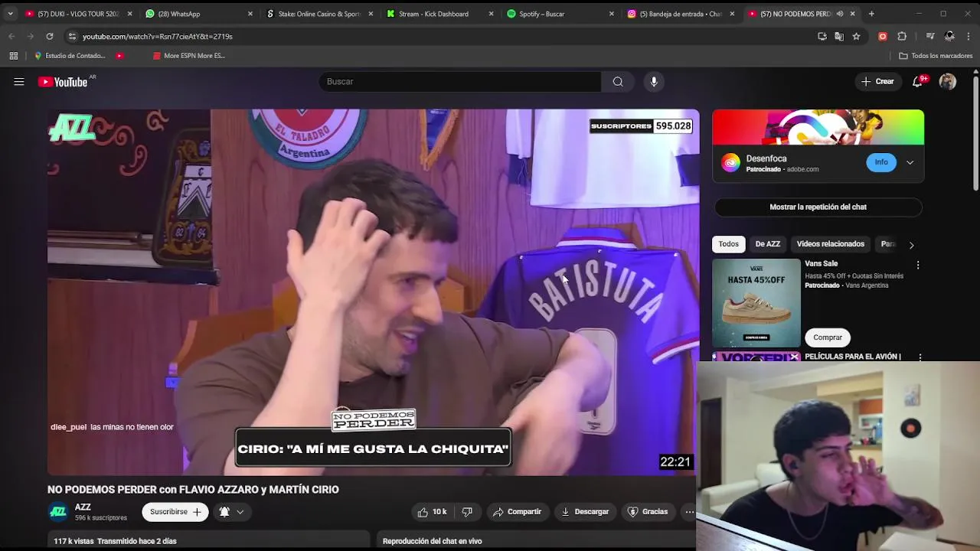The width and height of the screenshot is (980, 551).
Task: Expand notification options chevron next to bell
Action: [x=240, y=512]
